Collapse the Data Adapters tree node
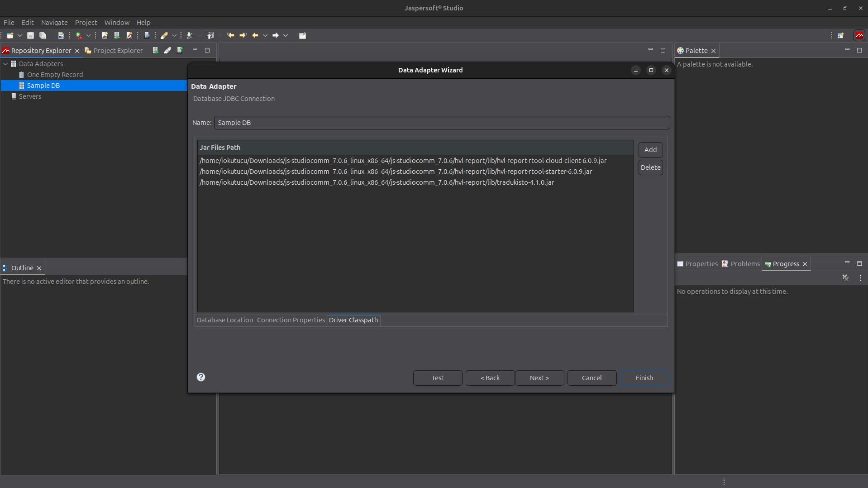This screenshot has width=868, height=488. tap(5, 64)
